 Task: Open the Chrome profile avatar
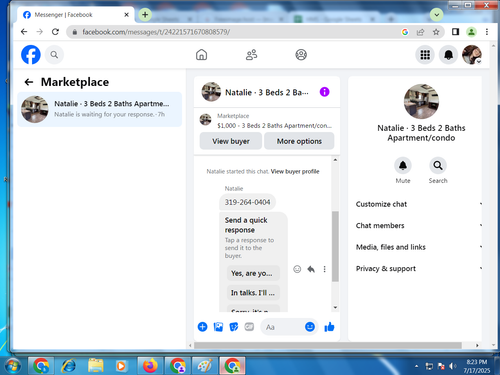[x=471, y=32]
